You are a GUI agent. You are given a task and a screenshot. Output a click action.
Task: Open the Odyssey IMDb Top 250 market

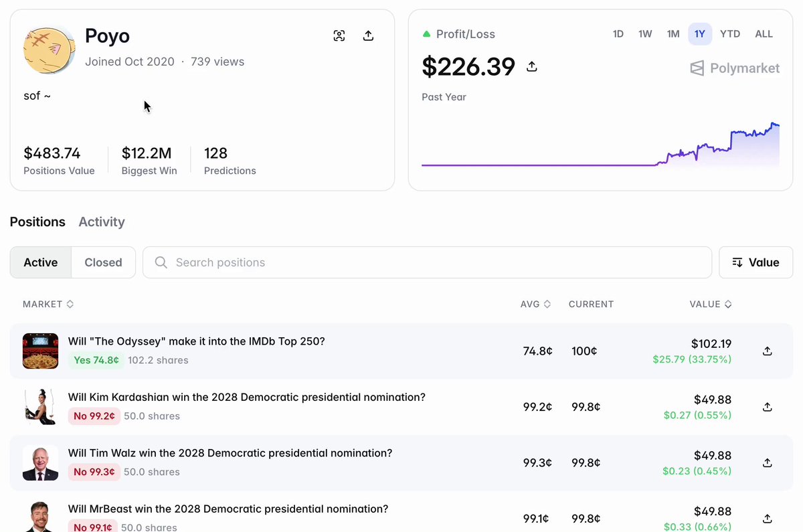(x=196, y=341)
